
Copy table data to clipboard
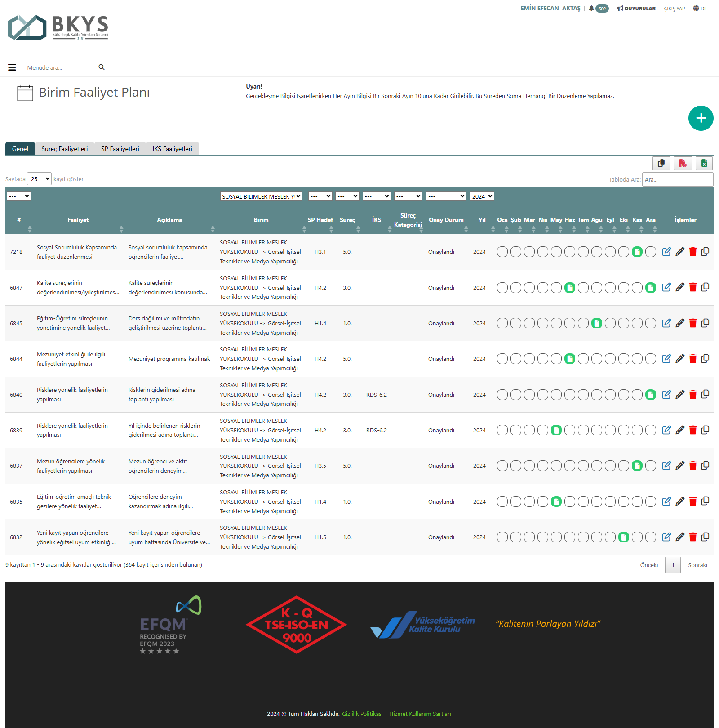click(661, 163)
